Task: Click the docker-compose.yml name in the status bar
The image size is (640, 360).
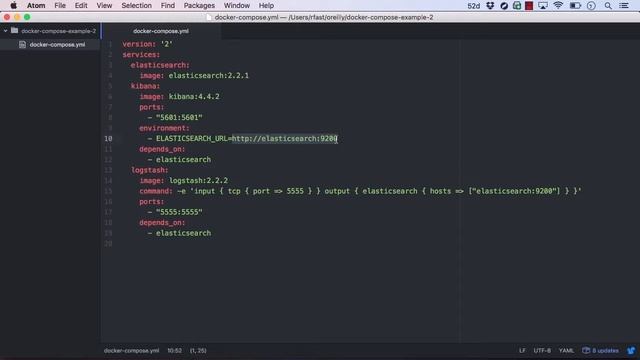Action: click(x=131, y=351)
